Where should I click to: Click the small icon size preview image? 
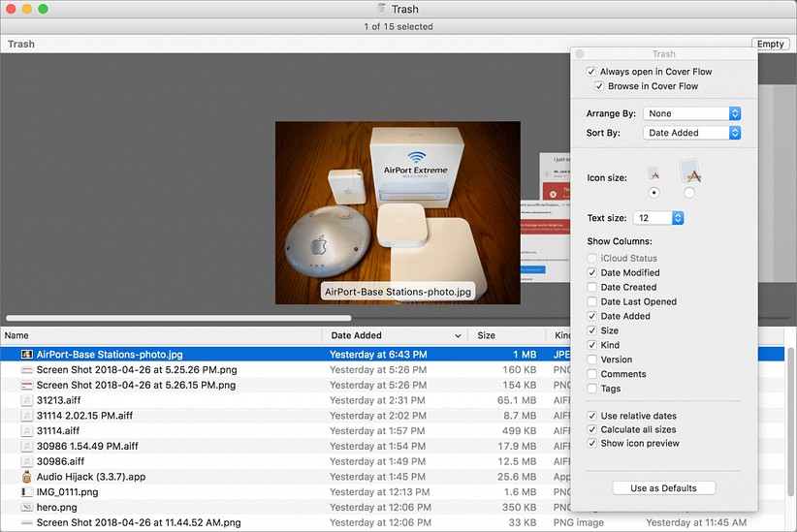click(x=654, y=173)
